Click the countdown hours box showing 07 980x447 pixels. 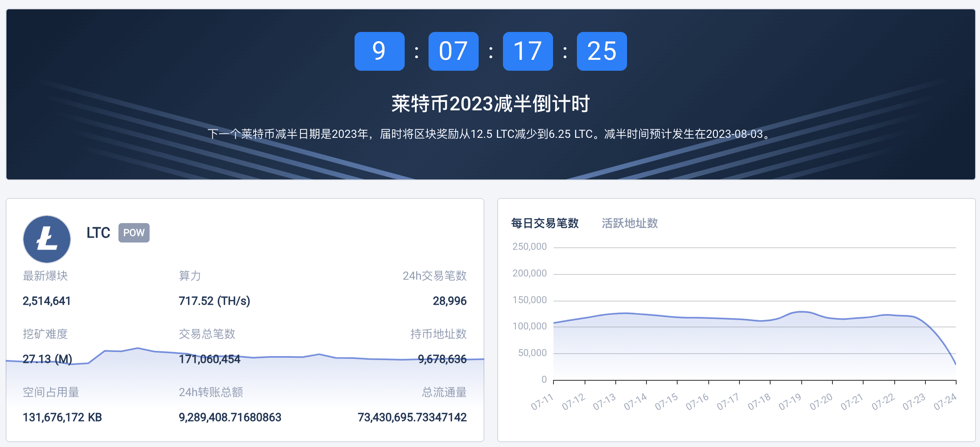click(x=453, y=51)
